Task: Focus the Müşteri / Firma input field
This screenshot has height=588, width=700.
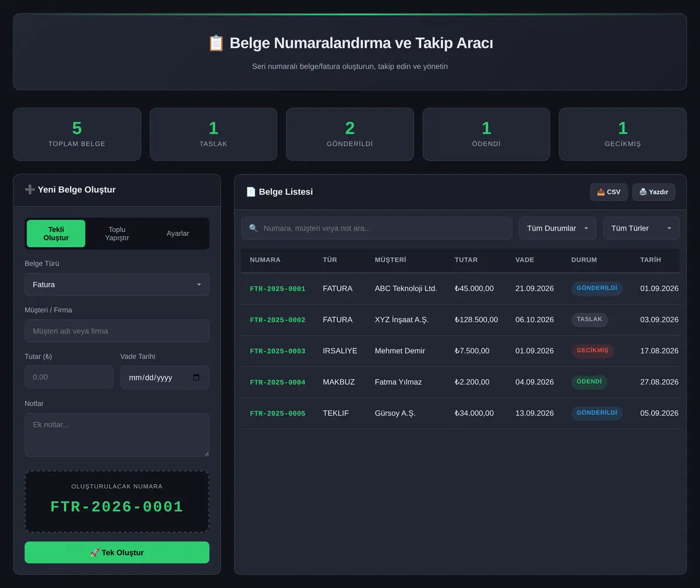Action: click(x=117, y=331)
